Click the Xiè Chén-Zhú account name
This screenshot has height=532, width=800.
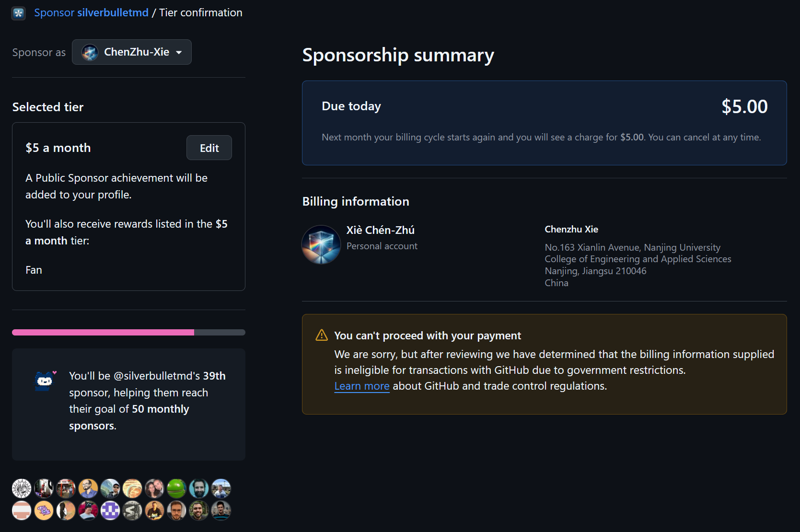(380, 231)
